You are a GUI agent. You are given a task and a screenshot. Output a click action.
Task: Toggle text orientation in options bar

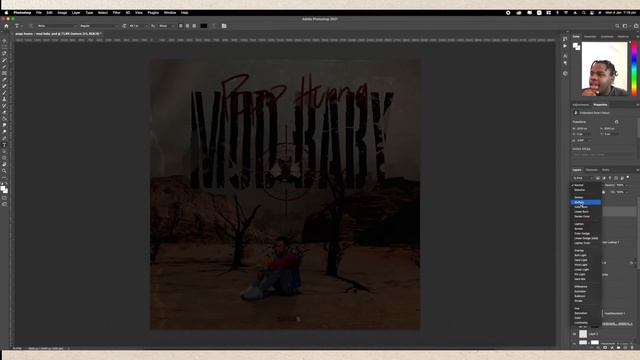[x=31, y=26]
